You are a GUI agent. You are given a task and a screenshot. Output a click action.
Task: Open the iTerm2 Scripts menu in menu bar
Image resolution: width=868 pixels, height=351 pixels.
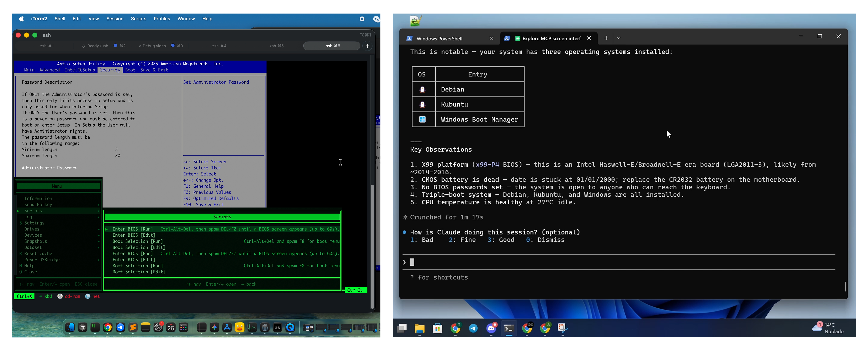pos(139,19)
